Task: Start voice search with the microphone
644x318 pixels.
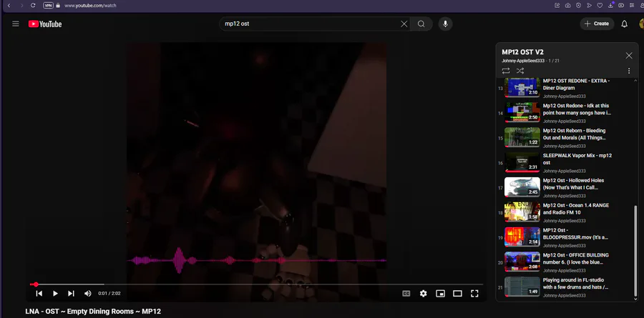Action: (x=445, y=24)
